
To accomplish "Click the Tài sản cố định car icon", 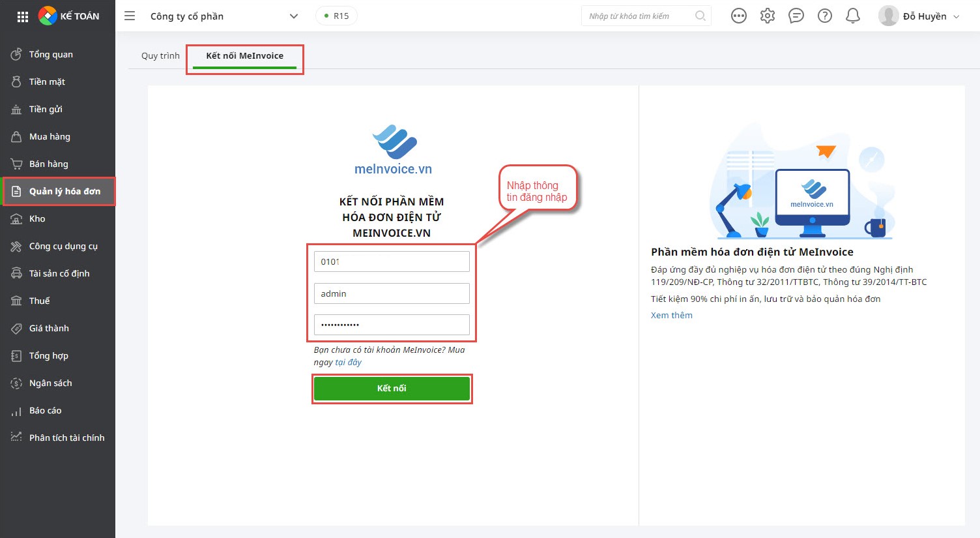I will [16, 274].
